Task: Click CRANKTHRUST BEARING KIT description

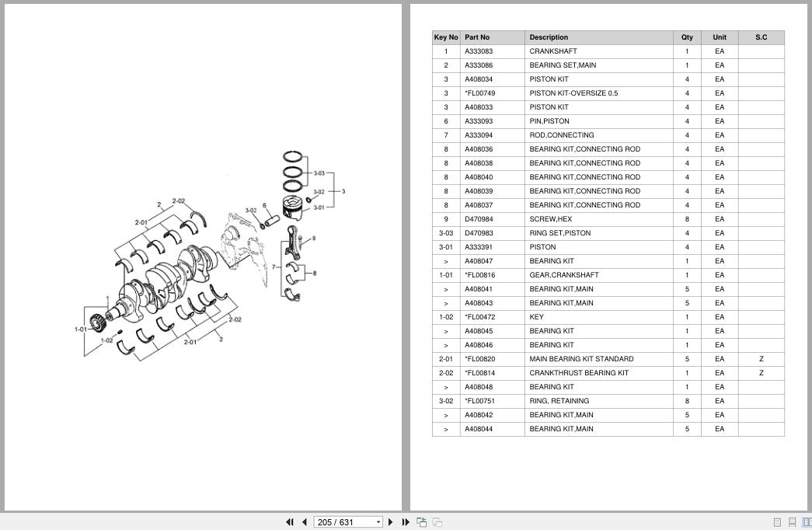Action: click(x=579, y=373)
